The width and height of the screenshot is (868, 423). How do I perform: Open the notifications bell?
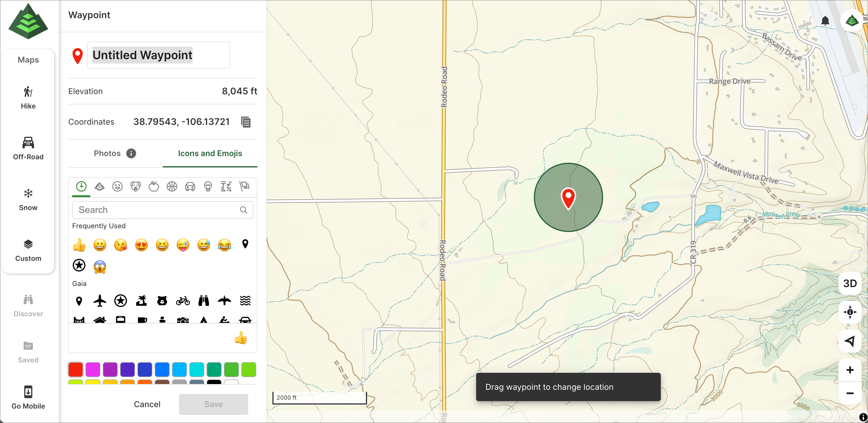(x=825, y=21)
